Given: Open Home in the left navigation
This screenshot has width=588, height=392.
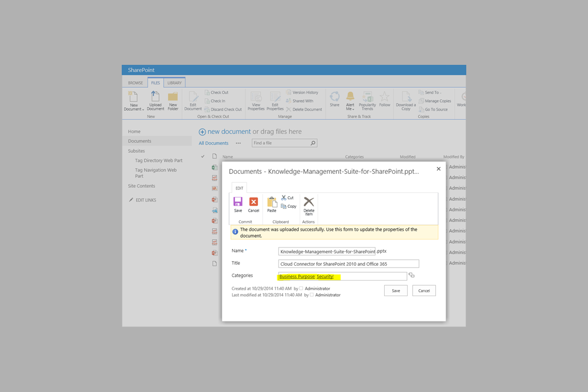Looking at the screenshot, I should click(x=134, y=131).
